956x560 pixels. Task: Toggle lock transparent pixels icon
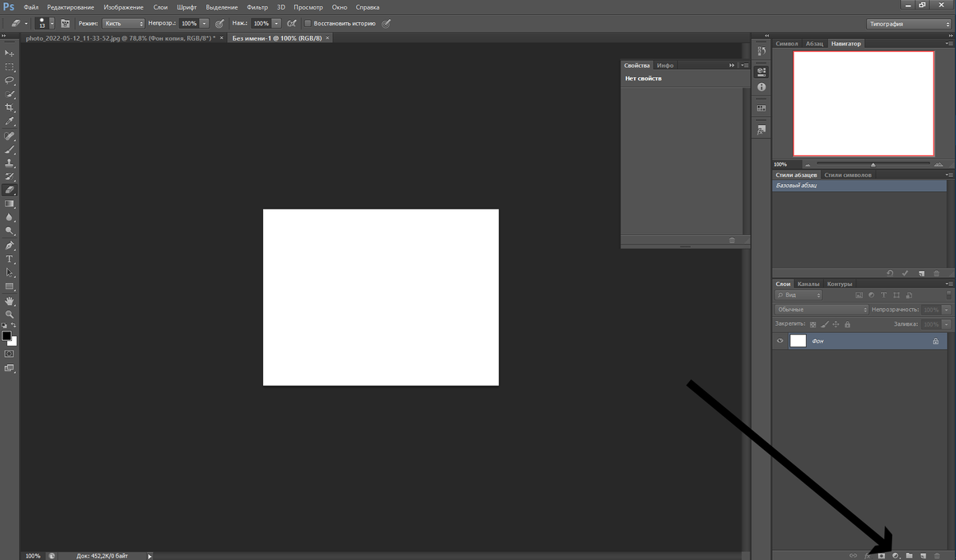pyautogui.click(x=813, y=324)
